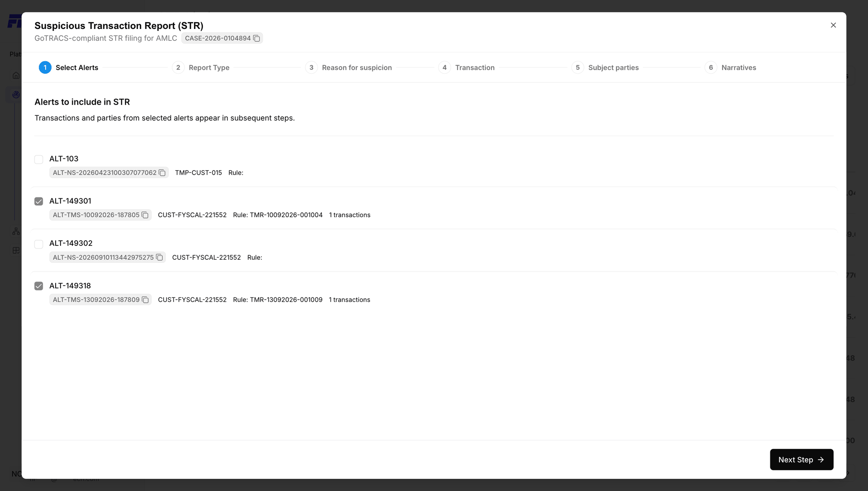
Task: Click CUST-FYSCAL-221552 in the ALT-149302 row
Action: (x=207, y=257)
